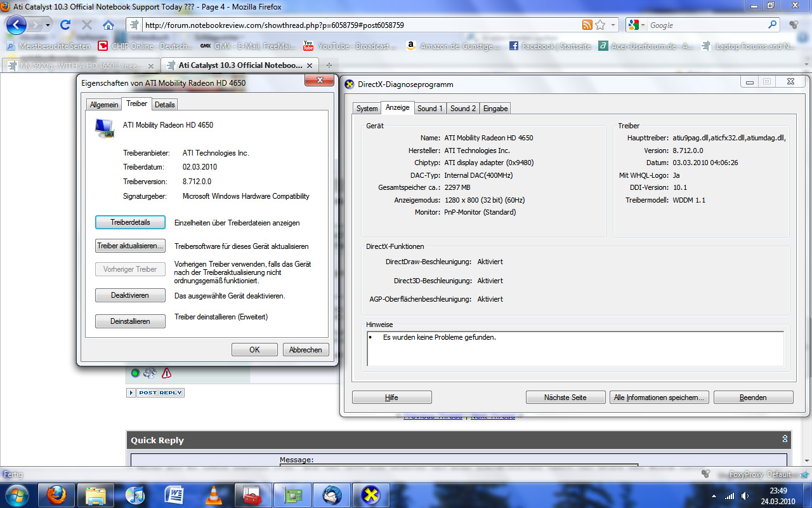Open the Amazon.de bookmark
This screenshot has height=508, width=812.
click(x=452, y=46)
